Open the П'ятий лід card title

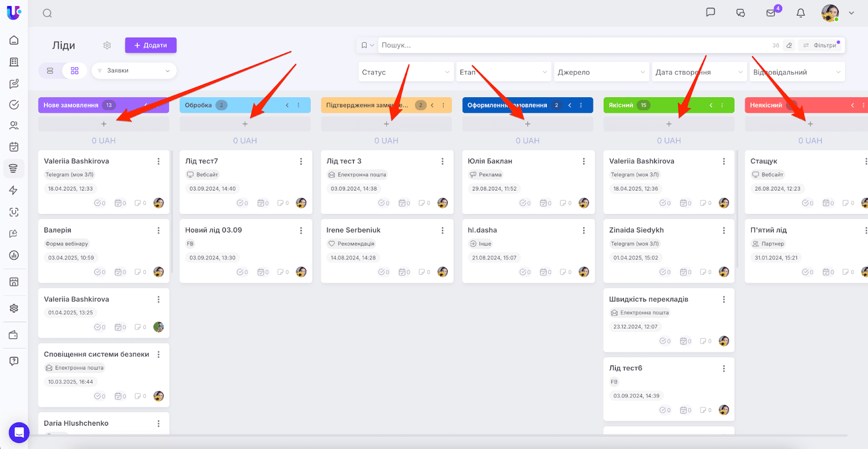coord(769,230)
